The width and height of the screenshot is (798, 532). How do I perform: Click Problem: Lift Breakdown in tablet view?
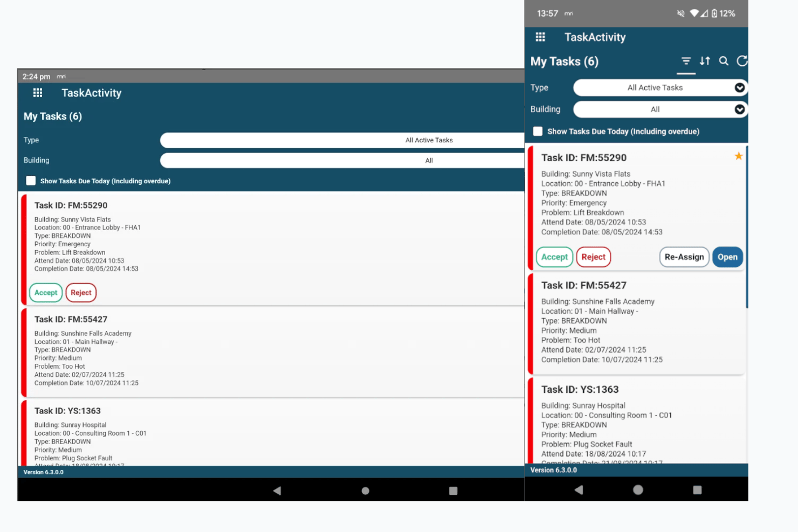70,252
